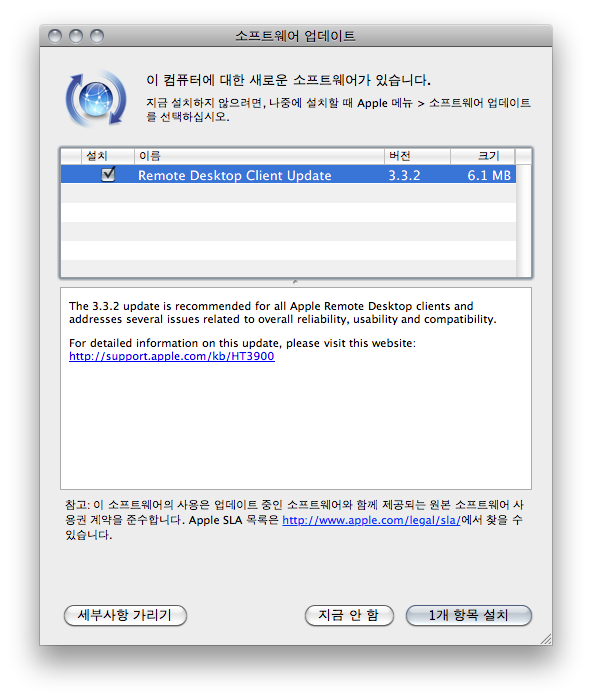592x700 pixels.
Task: Click the Software Update globe icon
Action: [96, 99]
